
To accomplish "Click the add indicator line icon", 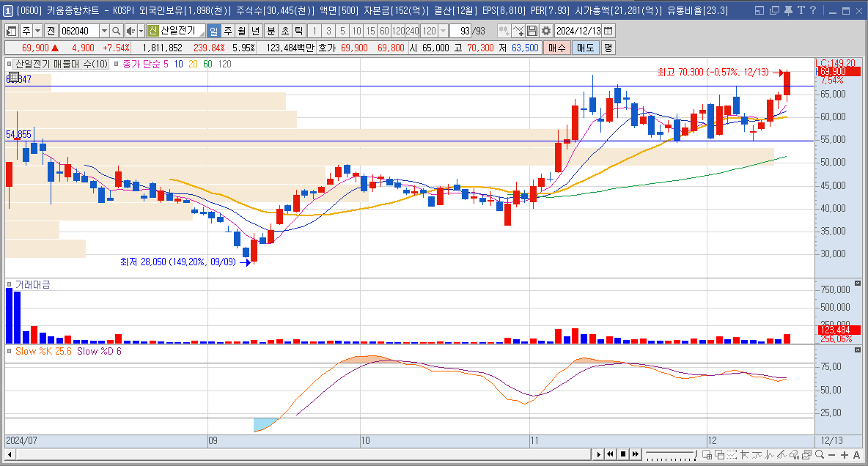I will click(x=518, y=31).
